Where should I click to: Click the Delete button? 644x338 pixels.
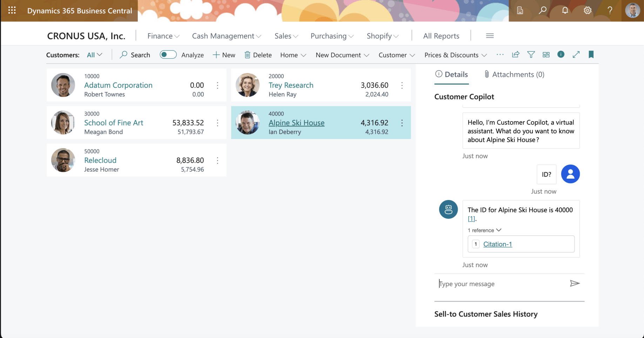coord(258,55)
